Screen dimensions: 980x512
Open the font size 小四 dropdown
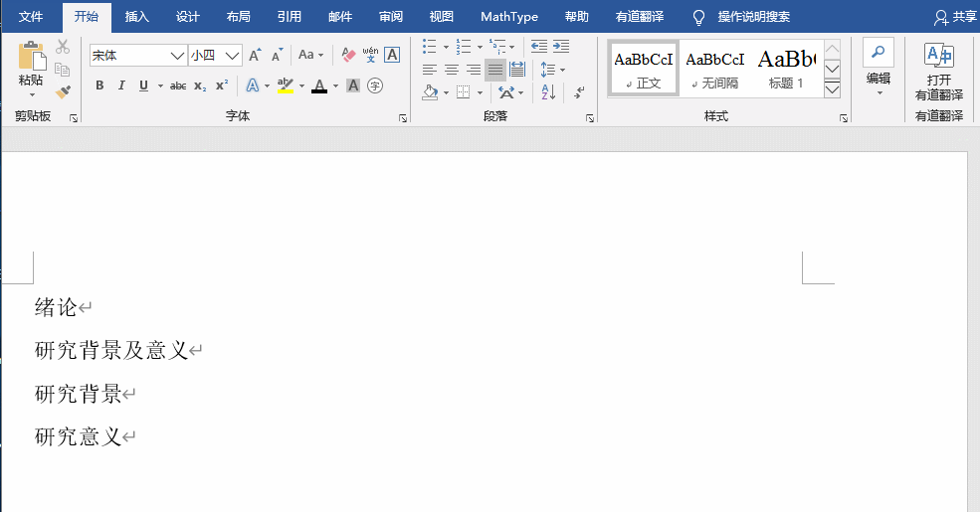[233, 56]
